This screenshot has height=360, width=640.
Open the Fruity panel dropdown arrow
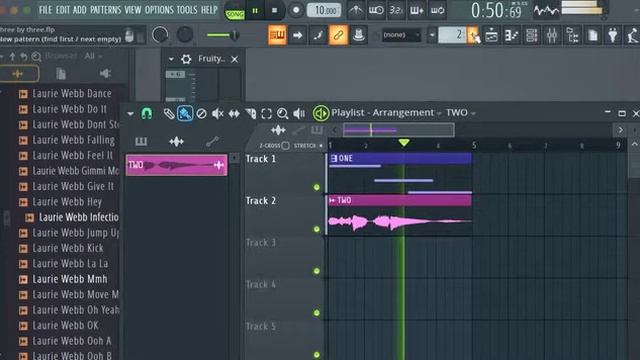[x=171, y=59]
